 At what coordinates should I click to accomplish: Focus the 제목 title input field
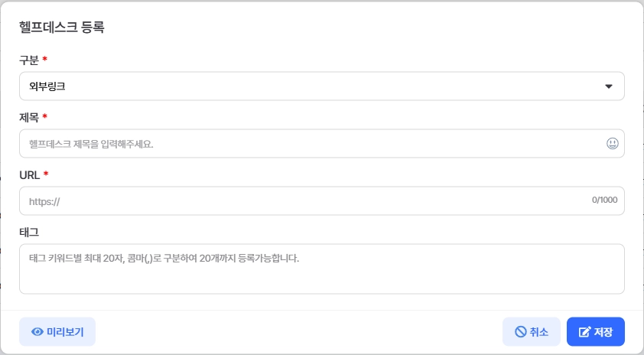click(x=306, y=143)
